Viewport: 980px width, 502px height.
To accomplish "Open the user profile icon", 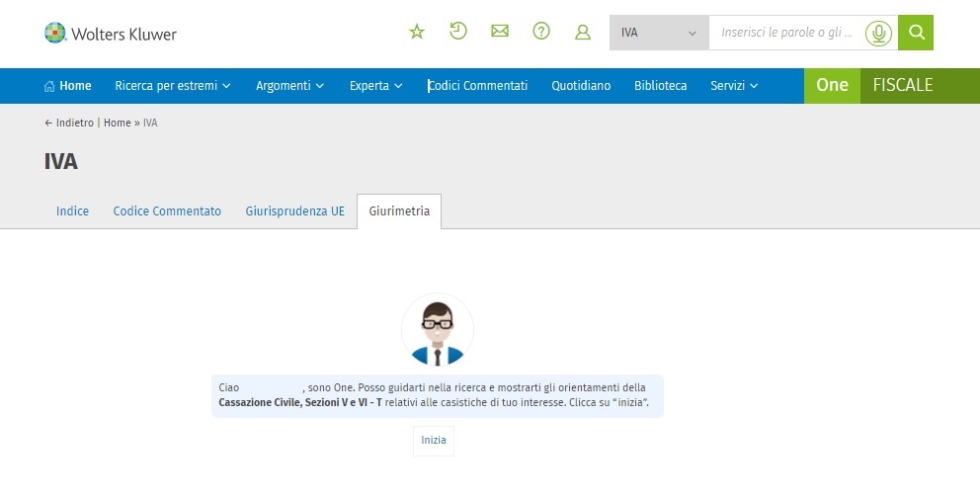I will pyautogui.click(x=583, y=33).
